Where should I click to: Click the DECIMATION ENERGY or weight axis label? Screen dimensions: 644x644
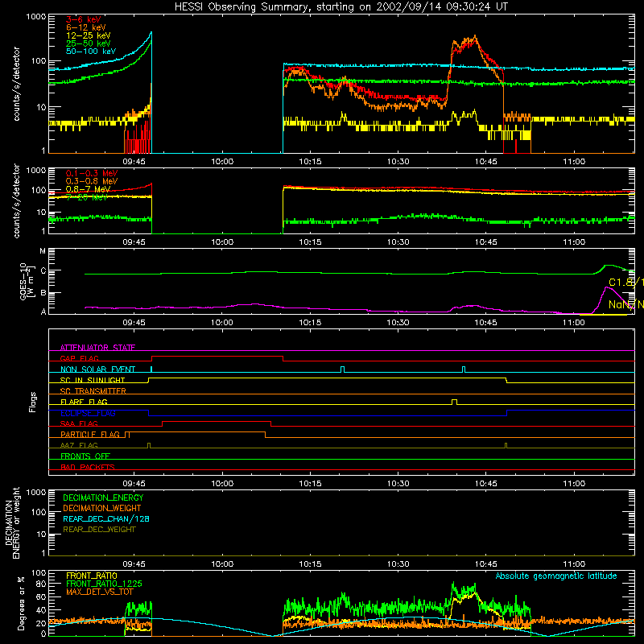coord(12,522)
